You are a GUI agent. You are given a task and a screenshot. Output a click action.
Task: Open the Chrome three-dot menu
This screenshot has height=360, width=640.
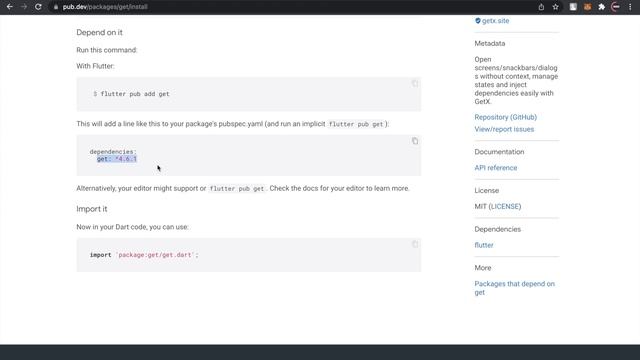(x=630, y=7)
